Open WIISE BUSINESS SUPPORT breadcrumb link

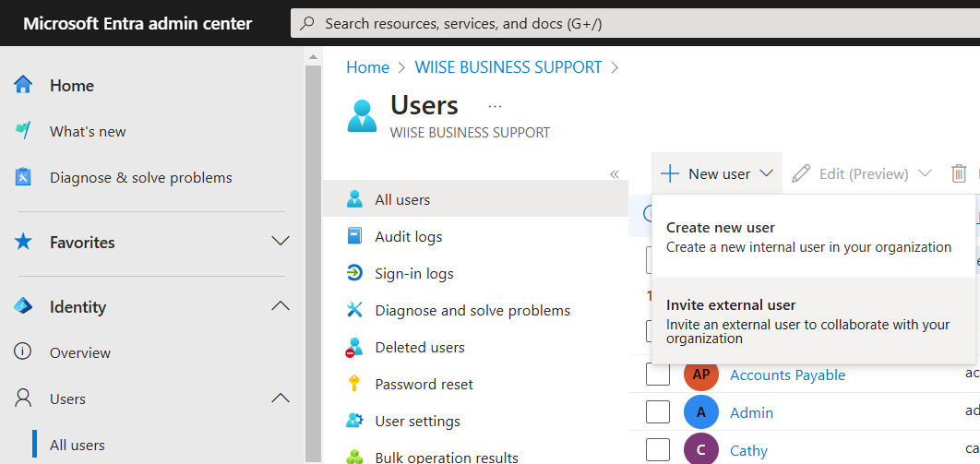tap(508, 66)
